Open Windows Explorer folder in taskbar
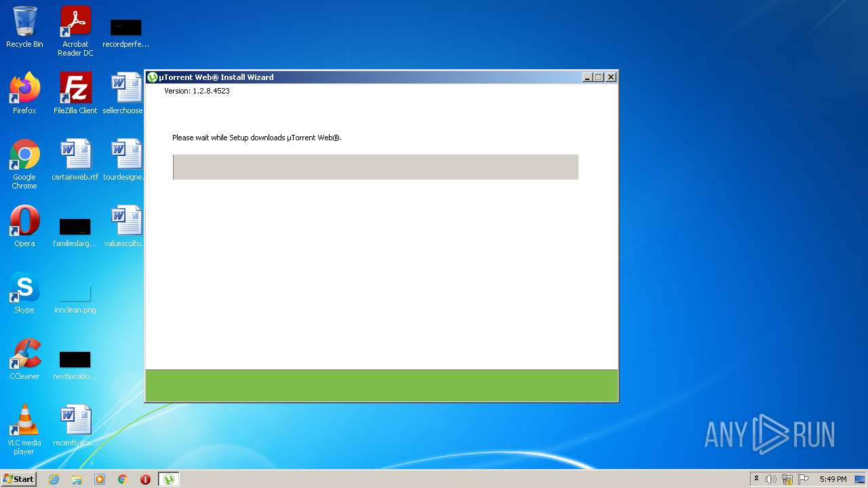Viewport: 868px width, 488px height. click(77, 479)
